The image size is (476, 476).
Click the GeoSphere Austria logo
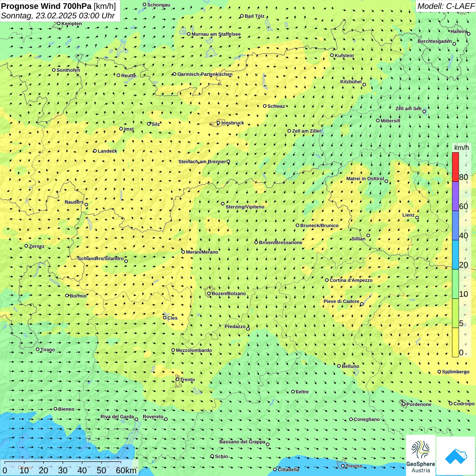pyautogui.click(x=421, y=455)
